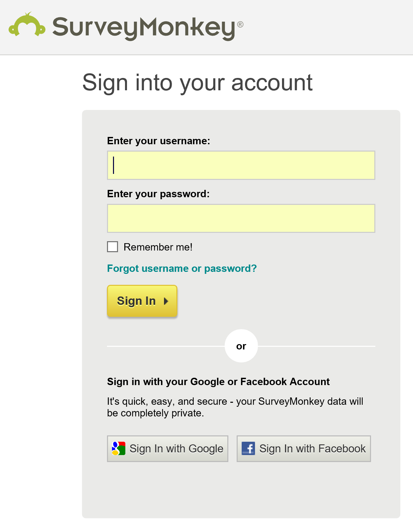The height and width of the screenshot is (532, 413).
Task: Click the "Remember me!" label text
Action: pyautogui.click(x=158, y=247)
